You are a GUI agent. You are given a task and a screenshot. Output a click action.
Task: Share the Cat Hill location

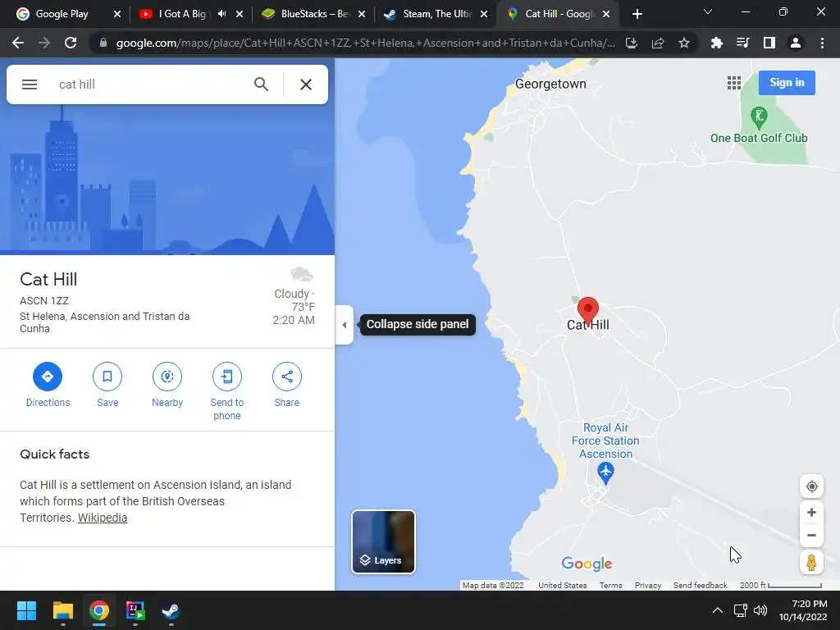coord(286,386)
